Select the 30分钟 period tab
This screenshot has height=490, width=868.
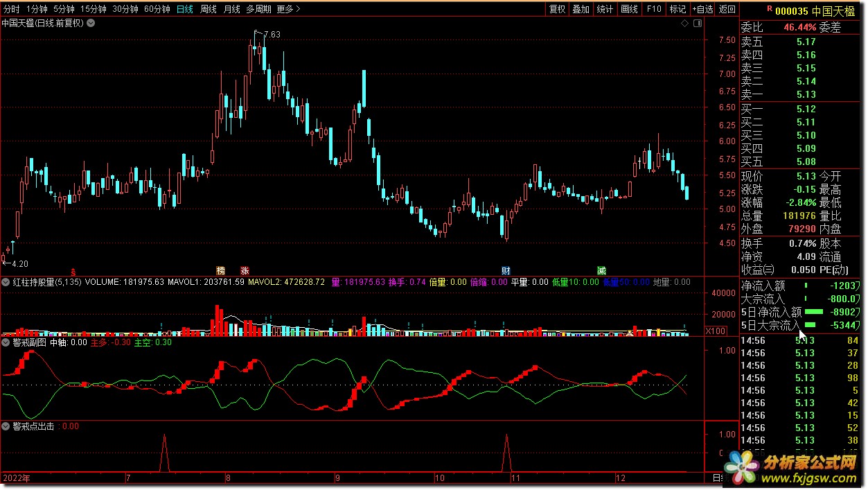point(125,9)
